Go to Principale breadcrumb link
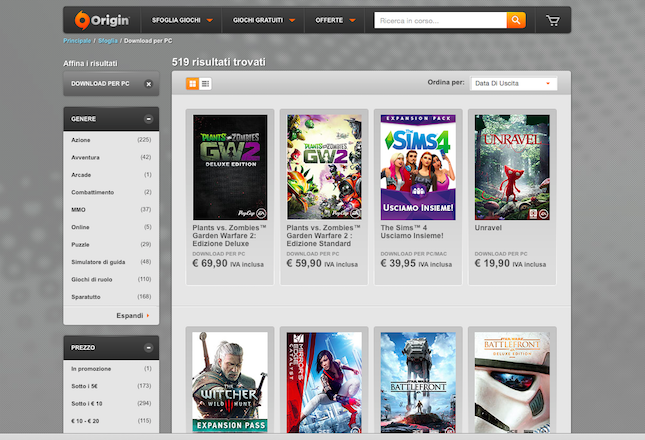Image resolution: width=645 pixels, height=440 pixels. click(x=77, y=41)
